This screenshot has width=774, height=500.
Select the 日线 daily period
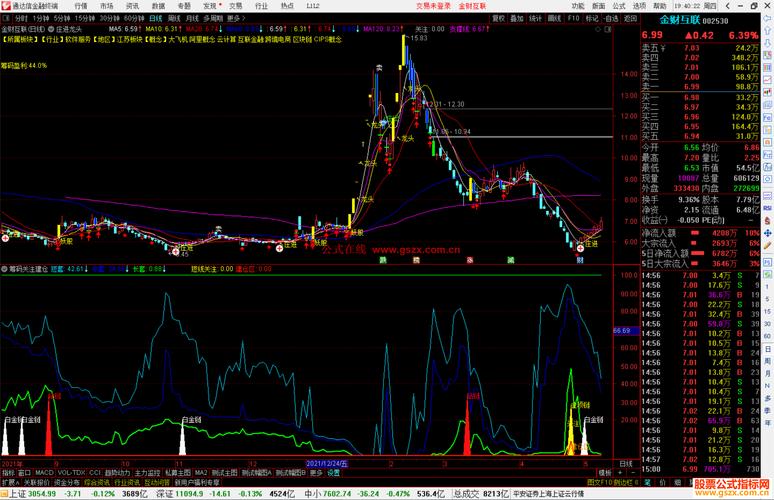click(155, 18)
